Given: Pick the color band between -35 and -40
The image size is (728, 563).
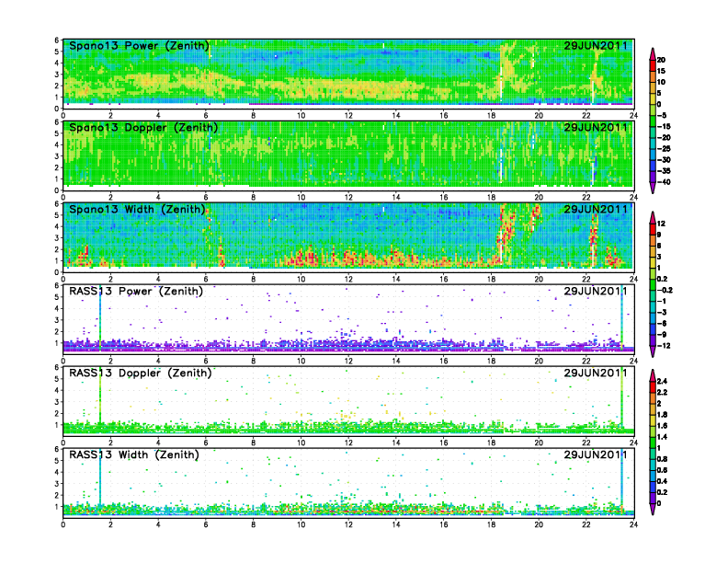Looking at the screenshot, I should pyautogui.click(x=653, y=177).
